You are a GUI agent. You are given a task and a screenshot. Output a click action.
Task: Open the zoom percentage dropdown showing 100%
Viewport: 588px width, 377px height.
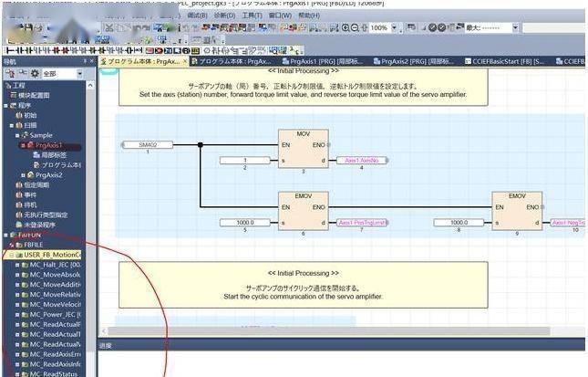(x=395, y=28)
